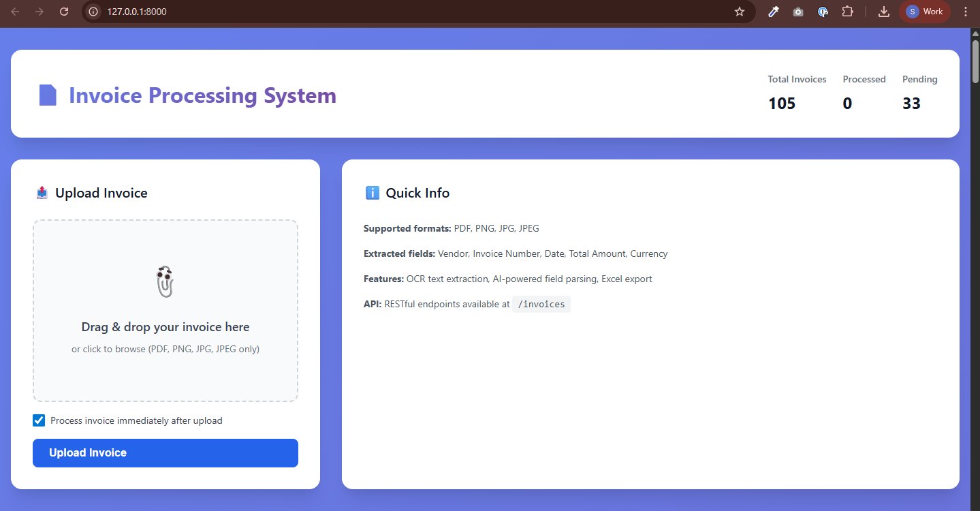The image size is (980, 511).
Task: Toggle 'Process invoice immediately after upload' checkbox
Action: pyautogui.click(x=39, y=420)
